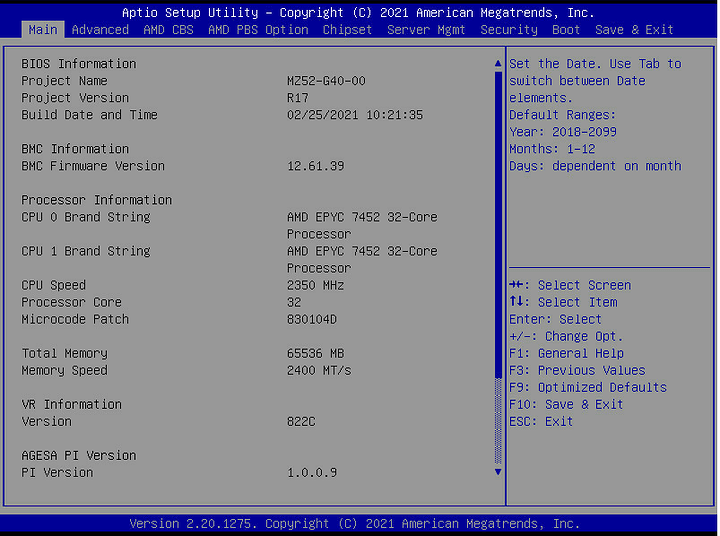
Task: Click the F3: Previous Values hint
Action: click(x=577, y=370)
